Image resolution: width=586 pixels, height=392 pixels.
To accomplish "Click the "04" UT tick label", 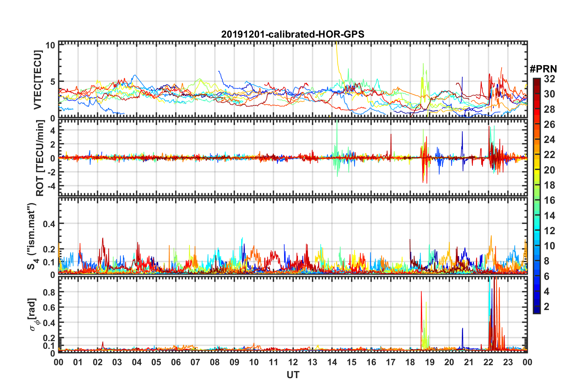I will point(137,362).
